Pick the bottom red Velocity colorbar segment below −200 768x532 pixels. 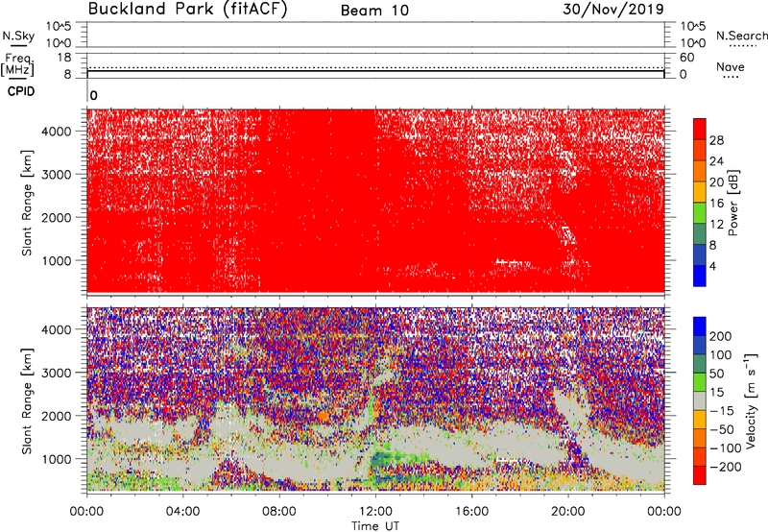point(700,475)
